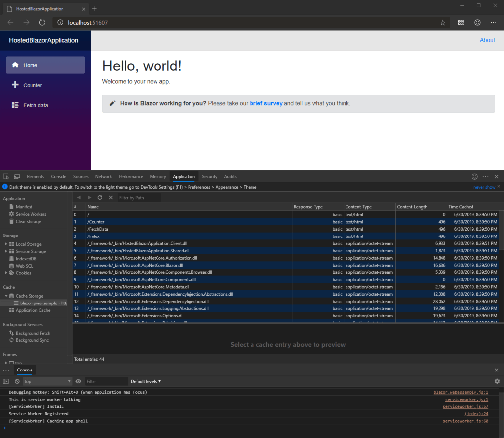Click the Counter plus icon in sidebar

click(15, 85)
